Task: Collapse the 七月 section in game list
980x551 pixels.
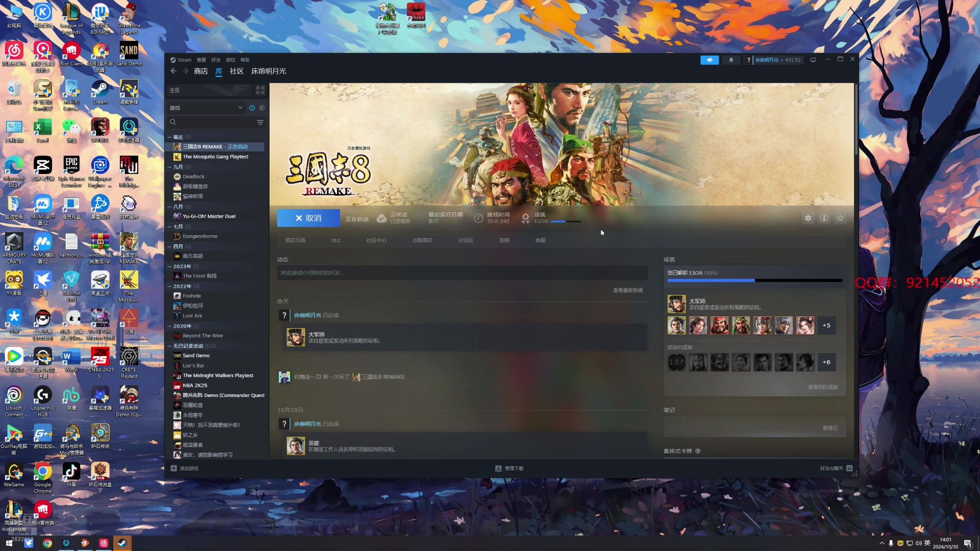Action: (170, 227)
